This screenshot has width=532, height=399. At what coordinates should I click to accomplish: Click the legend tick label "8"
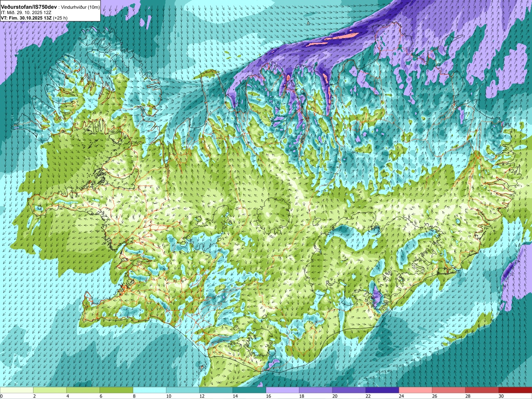pyautogui.click(x=134, y=396)
